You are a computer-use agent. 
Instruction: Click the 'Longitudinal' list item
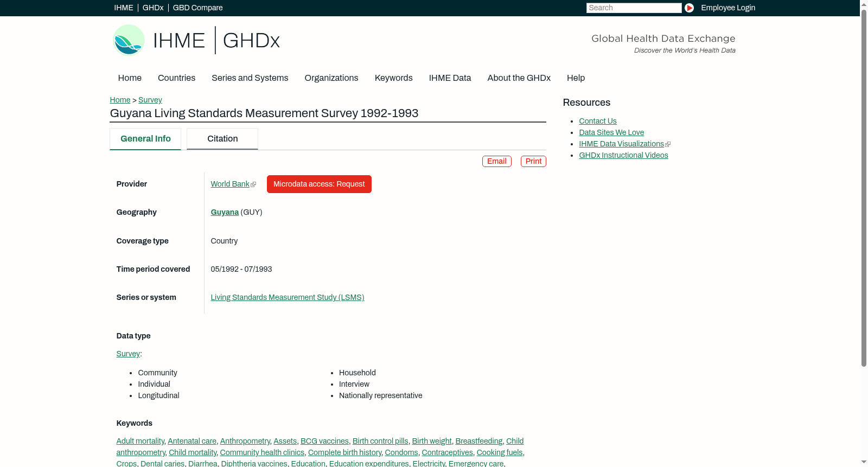(x=158, y=395)
